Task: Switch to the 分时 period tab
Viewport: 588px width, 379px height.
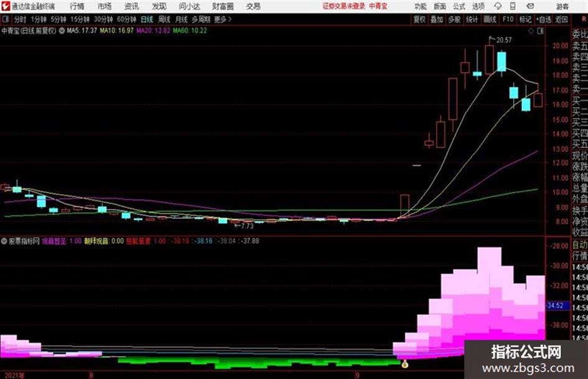Action: pyautogui.click(x=20, y=19)
